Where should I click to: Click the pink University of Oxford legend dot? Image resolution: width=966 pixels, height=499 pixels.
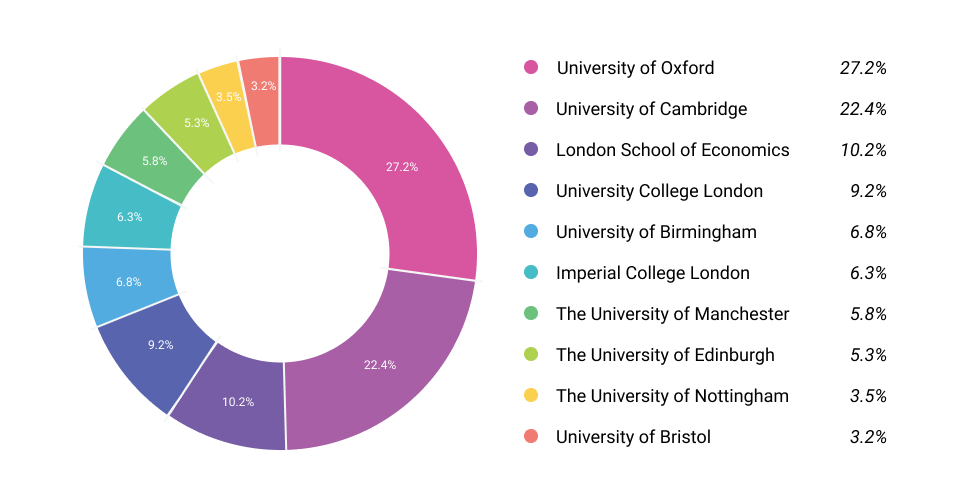tap(531, 67)
